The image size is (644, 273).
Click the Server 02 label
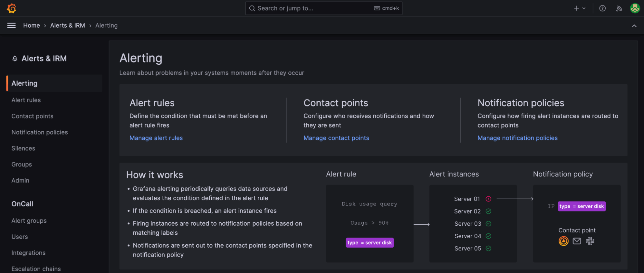pos(467,212)
